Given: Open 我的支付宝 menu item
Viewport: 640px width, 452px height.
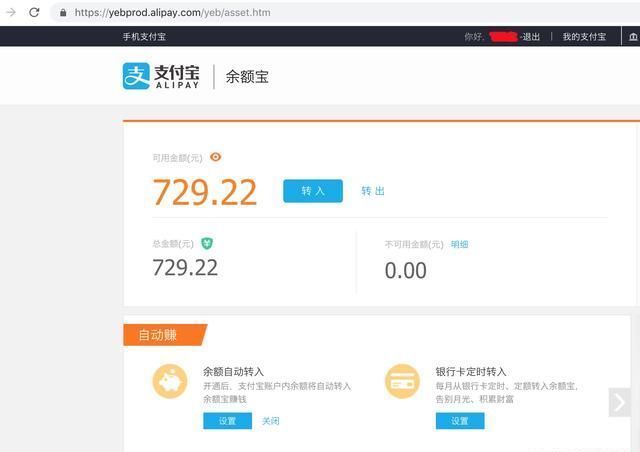Looking at the screenshot, I should coord(584,37).
